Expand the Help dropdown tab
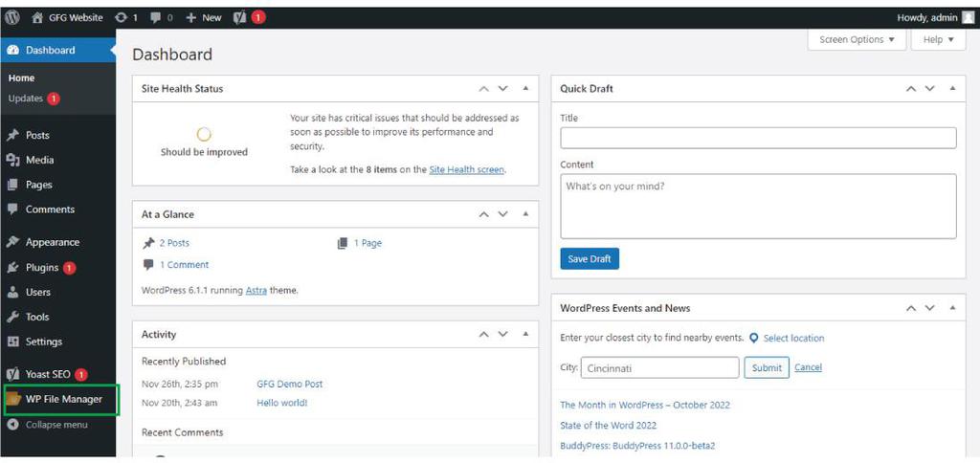Image resolution: width=980 pixels, height=463 pixels. [x=938, y=39]
